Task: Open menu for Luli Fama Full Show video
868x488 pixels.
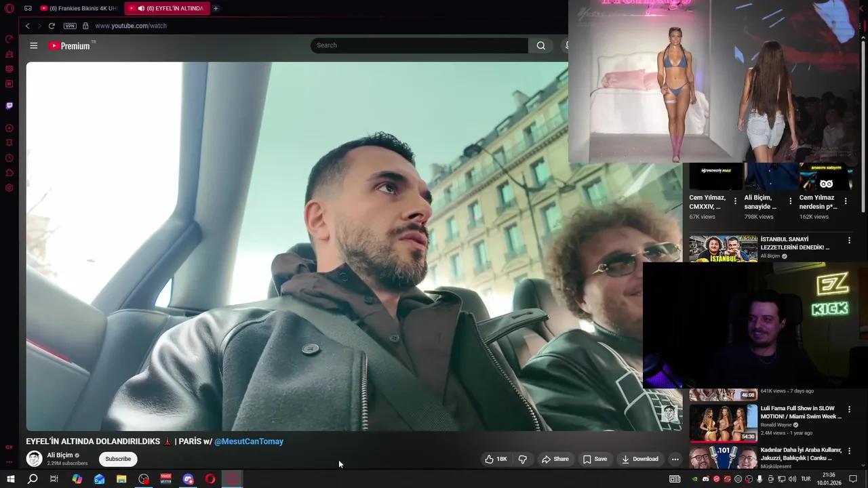Action: [x=849, y=409]
